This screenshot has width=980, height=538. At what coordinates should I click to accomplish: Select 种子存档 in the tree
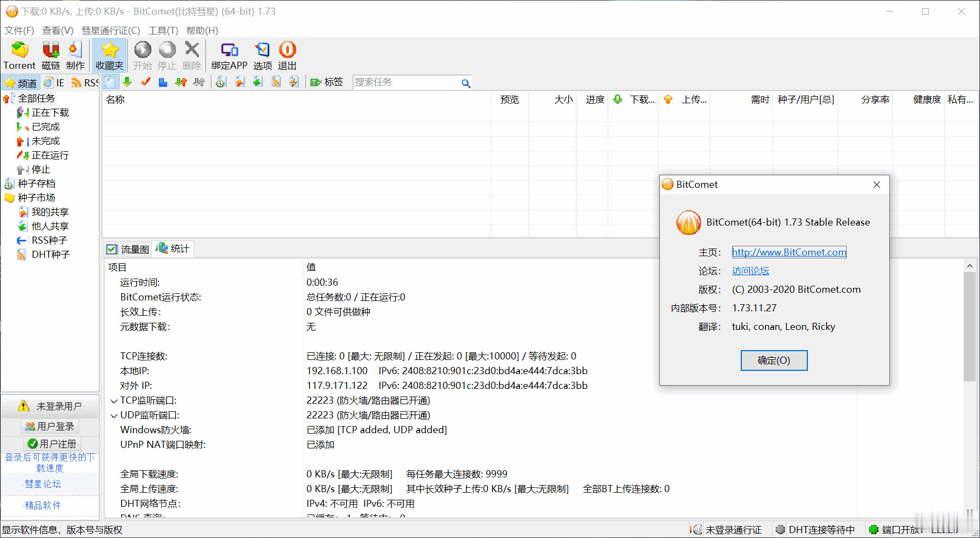click(x=36, y=184)
